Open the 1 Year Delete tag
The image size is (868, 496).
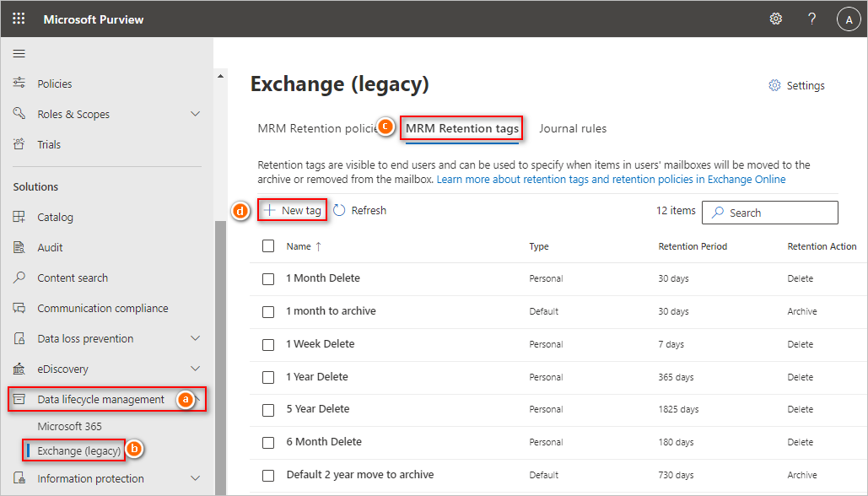(317, 376)
